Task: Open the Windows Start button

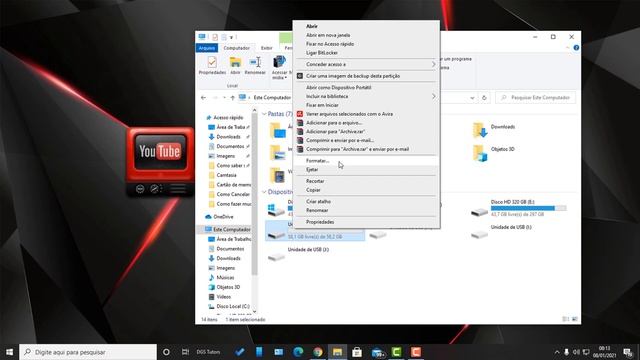Action: click(9, 352)
